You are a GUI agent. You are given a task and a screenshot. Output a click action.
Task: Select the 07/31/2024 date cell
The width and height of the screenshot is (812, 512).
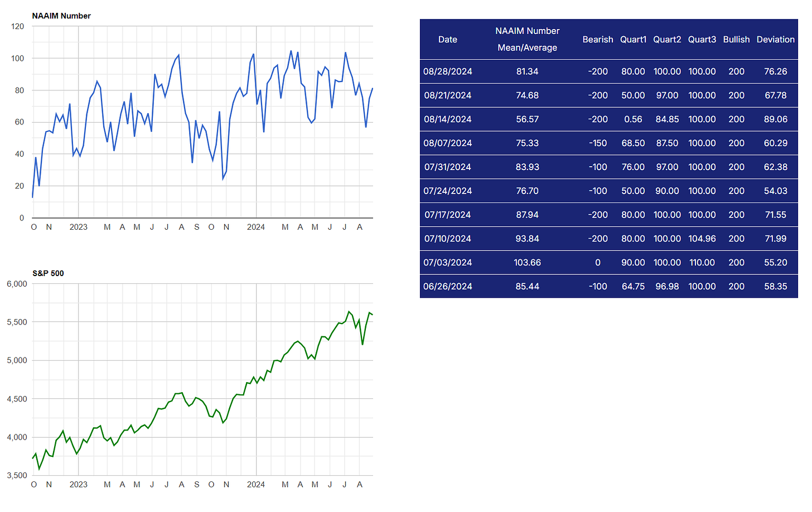click(447, 167)
